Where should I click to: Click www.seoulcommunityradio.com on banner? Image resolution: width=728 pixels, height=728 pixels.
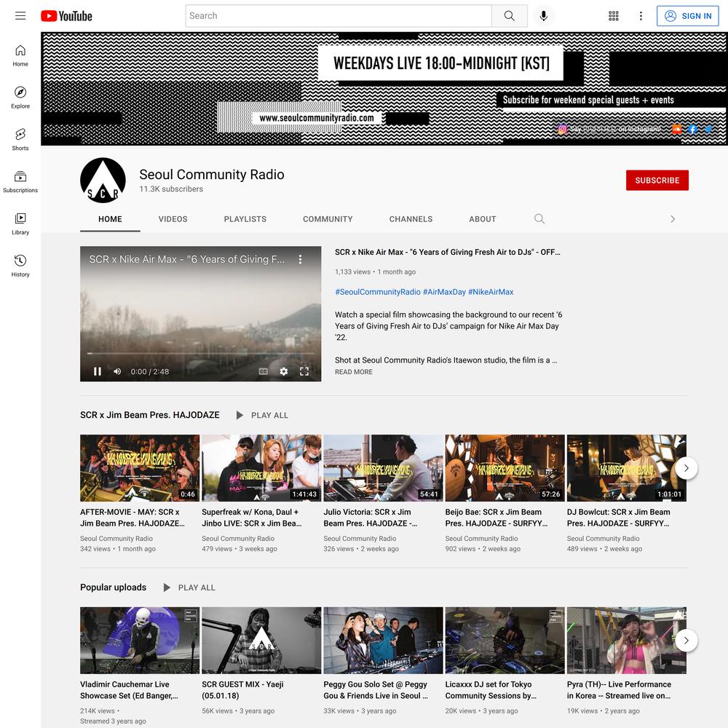tap(317, 118)
